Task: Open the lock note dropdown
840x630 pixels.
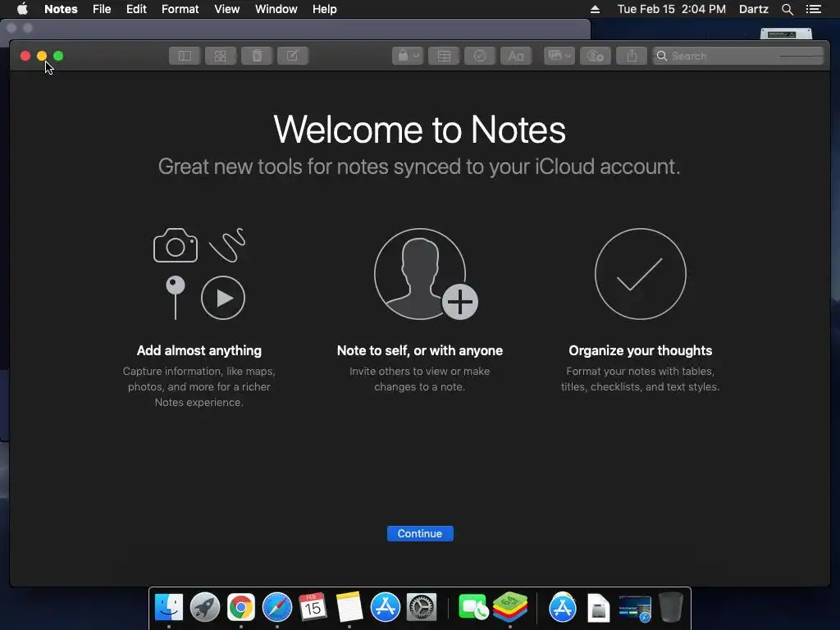Action: (x=408, y=57)
